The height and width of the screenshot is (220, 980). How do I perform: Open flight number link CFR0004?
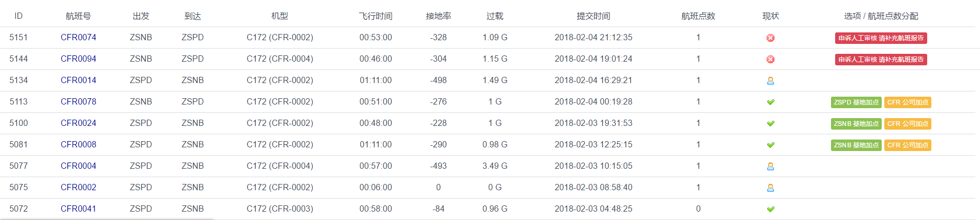pyautogui.click(x=78, y=166)
